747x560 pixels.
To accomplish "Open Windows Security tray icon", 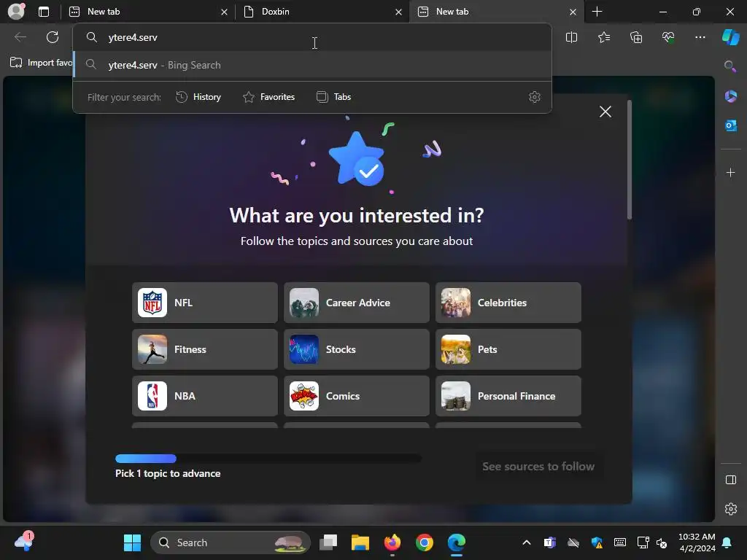I will [597, 542].
